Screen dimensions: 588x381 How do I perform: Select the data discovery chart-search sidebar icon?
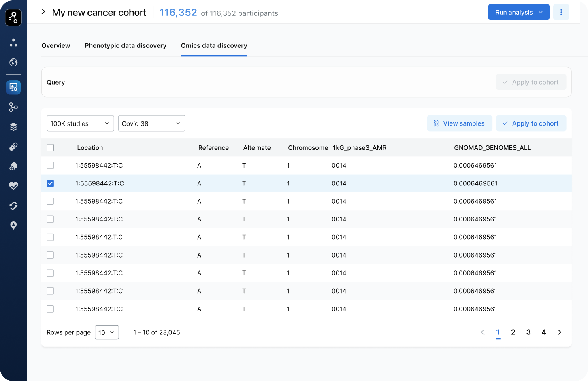(13, 87)
